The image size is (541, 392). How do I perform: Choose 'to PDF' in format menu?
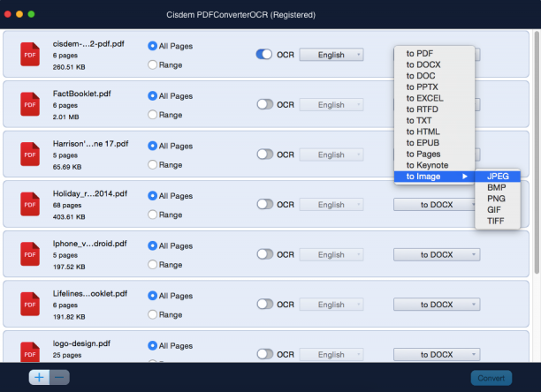click(x=434, y=53)
